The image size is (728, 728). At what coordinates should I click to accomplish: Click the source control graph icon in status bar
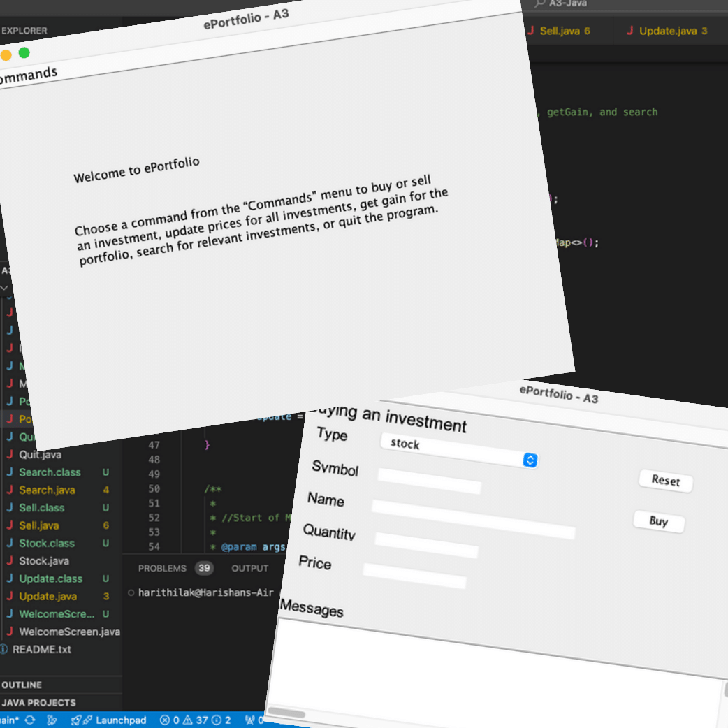tap(52, 720)
